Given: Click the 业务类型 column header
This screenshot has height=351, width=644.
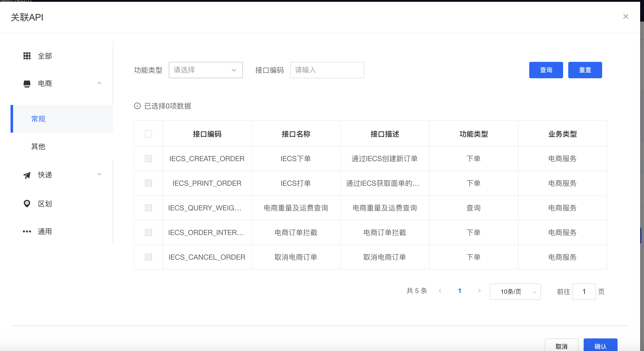Looking at the screenshot, I should 562,134.
